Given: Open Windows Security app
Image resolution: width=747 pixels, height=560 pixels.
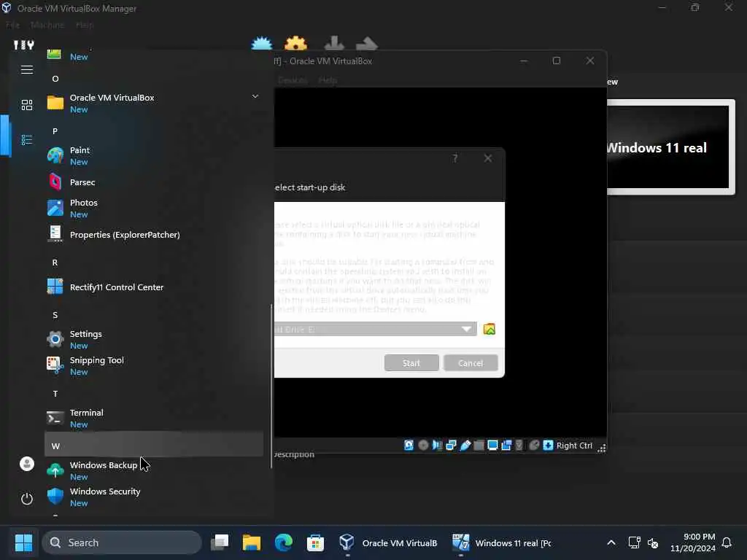Looking at the screenshot, I should coord(154,497).
